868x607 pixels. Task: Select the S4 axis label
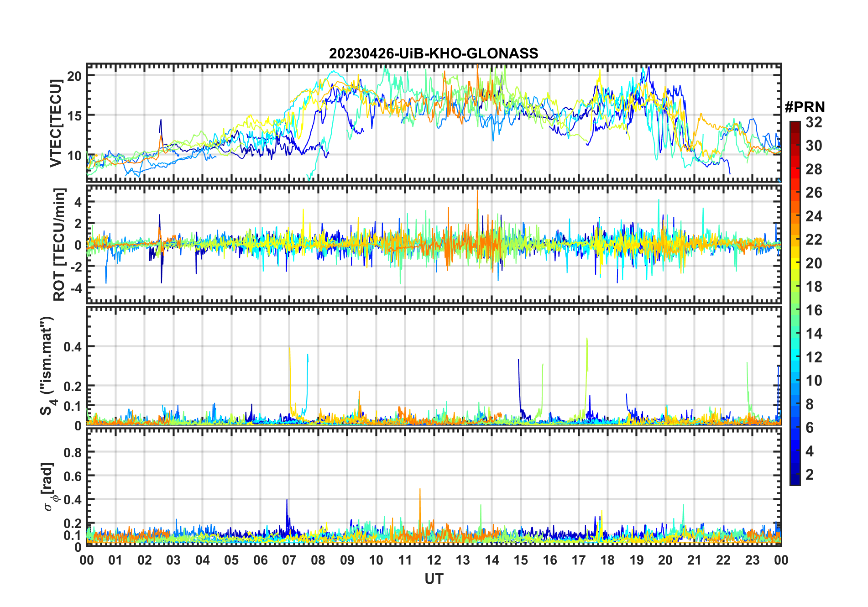[47, 366]
